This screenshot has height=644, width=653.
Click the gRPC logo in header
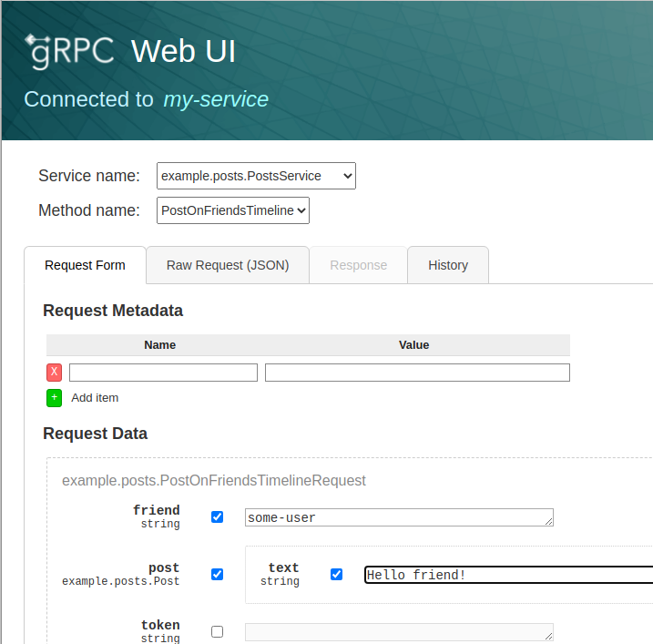point(70,51)
